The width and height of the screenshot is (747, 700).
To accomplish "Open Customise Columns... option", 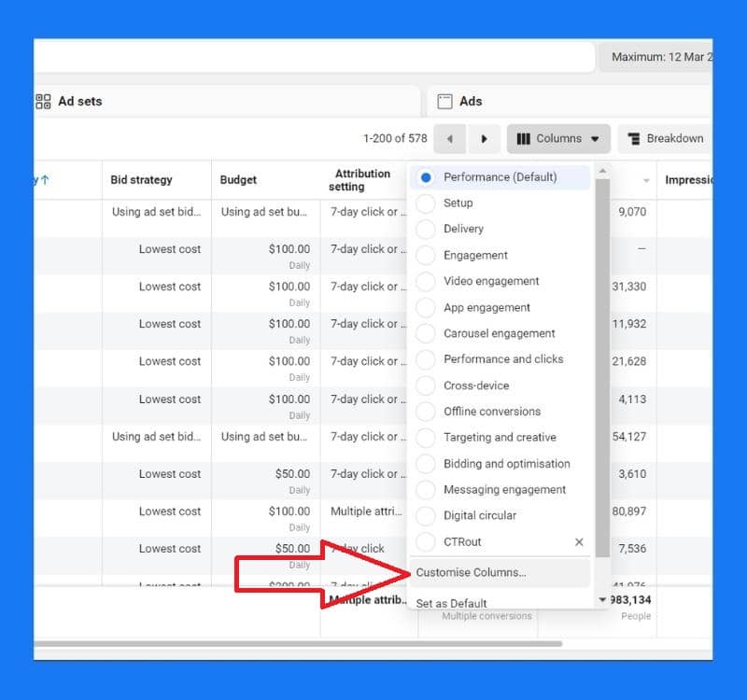I will pyautogui.click(x=500, y=572).
